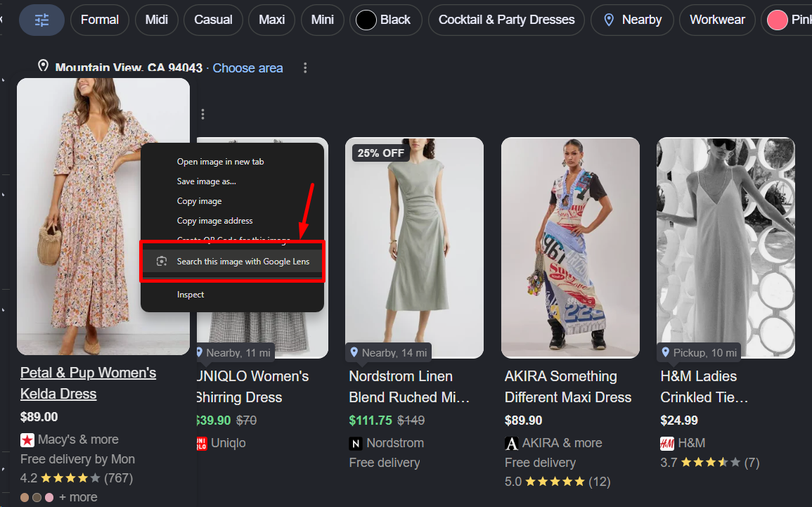Click the $89.90 AKIRA price
Image resolution: width=812 pixels, height=507 pixels.
(524, 421)
